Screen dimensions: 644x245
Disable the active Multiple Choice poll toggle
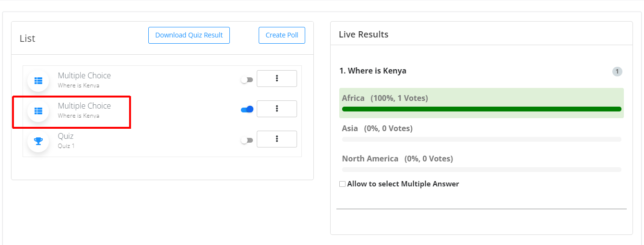coord(247,110)
